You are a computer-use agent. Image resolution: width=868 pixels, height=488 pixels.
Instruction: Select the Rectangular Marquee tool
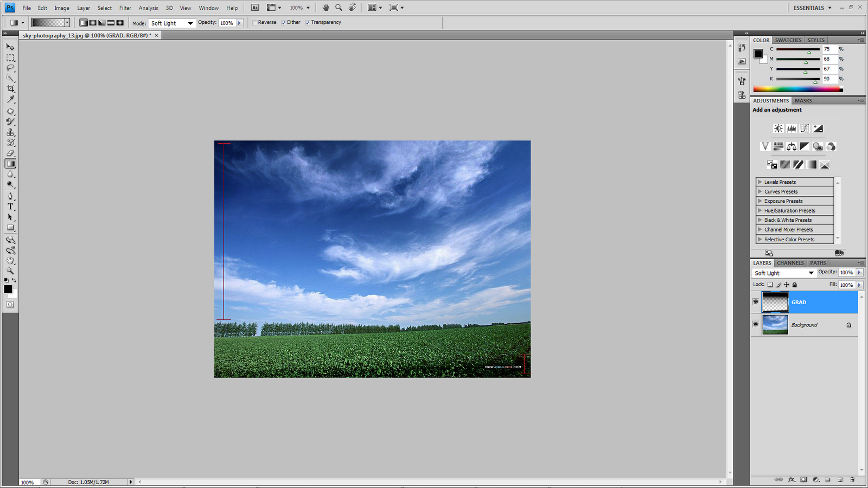[10, 57]
